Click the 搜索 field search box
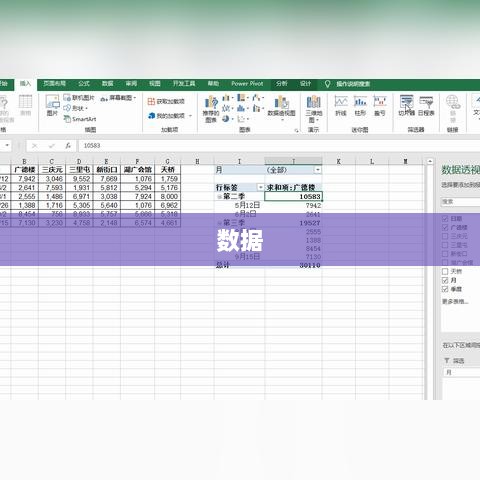Screen dimensions: 480x480 point(461,202)
